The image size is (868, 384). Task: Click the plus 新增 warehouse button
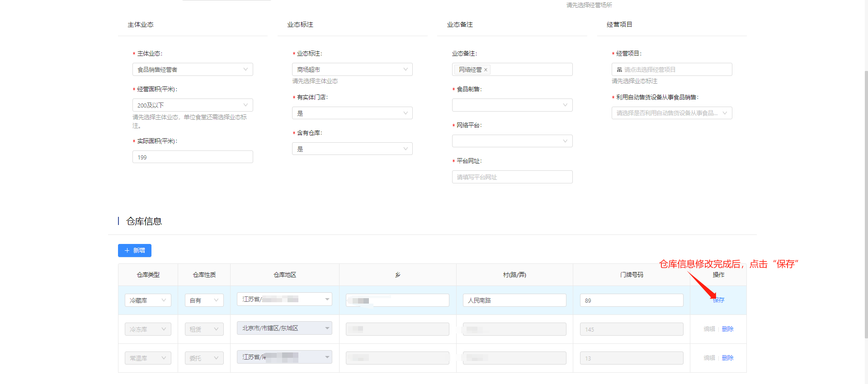(x=135, y=250)
